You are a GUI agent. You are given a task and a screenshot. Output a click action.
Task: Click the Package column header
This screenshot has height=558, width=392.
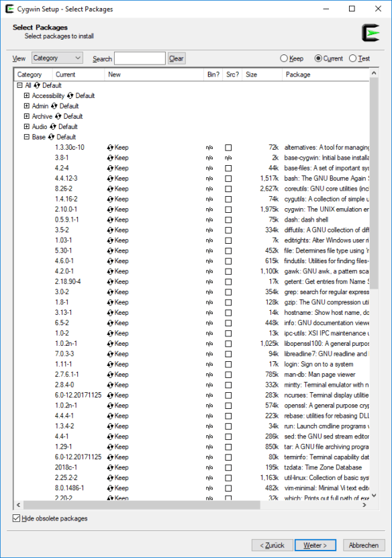tap(326, 75)
